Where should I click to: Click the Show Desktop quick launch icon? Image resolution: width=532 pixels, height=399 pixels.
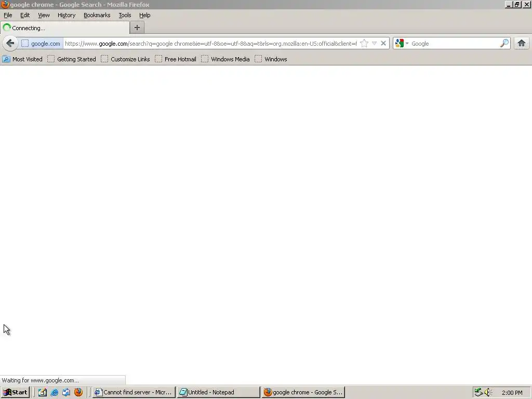[43, 392]
